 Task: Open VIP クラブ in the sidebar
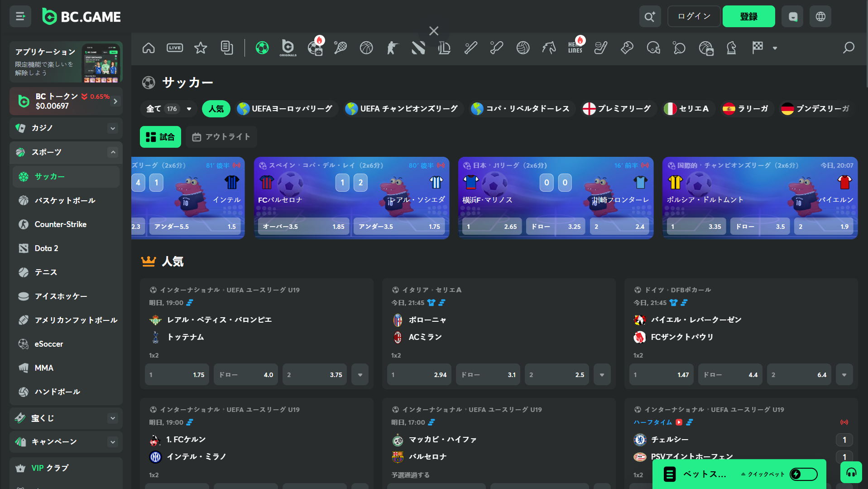click(x=66, y=468)
